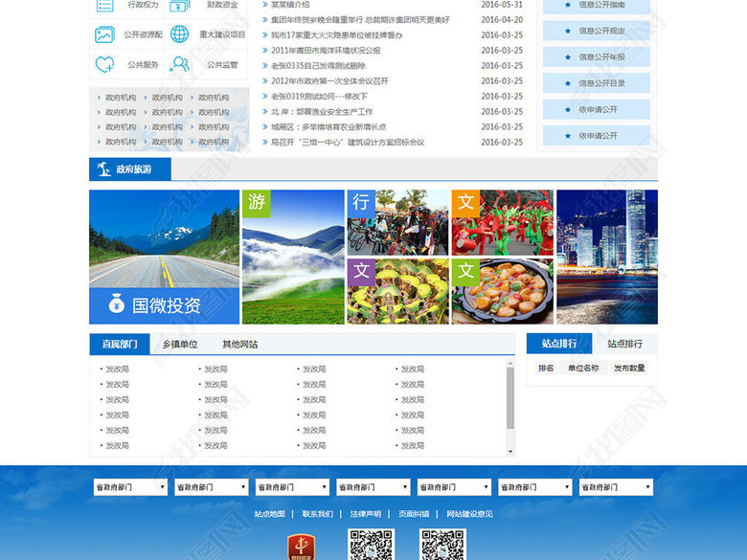
Task: Click the green 游 tile label
Action: (x=257, y=203)
